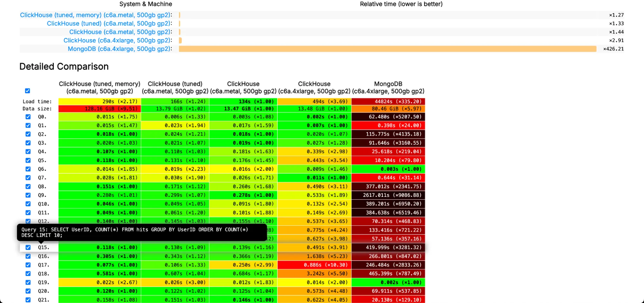Uncheck the Q5 query checkbox

[28, 161]
